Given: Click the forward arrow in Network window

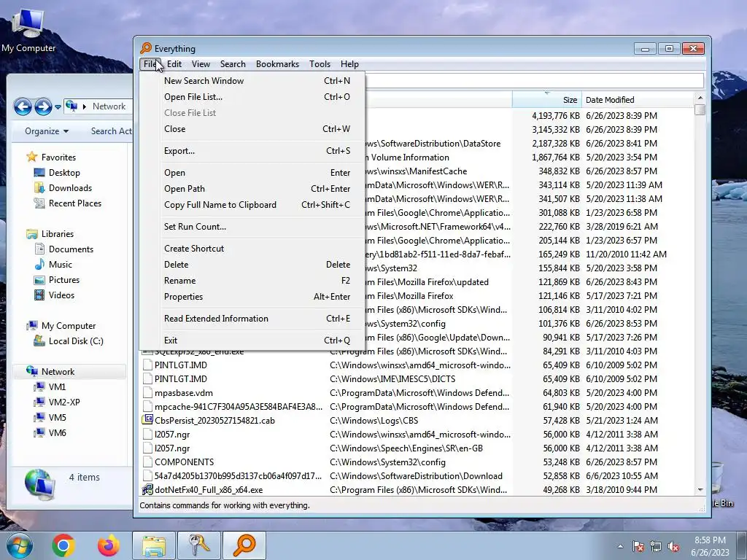Looking at the screenshot, I should [43, 106].
